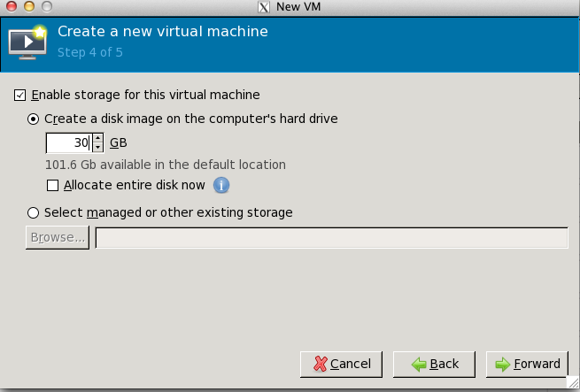Image resolution: width=580 pixels, height=392 pixels.
Task: Click the resize grip in the window corner
Action: point(573,382)
